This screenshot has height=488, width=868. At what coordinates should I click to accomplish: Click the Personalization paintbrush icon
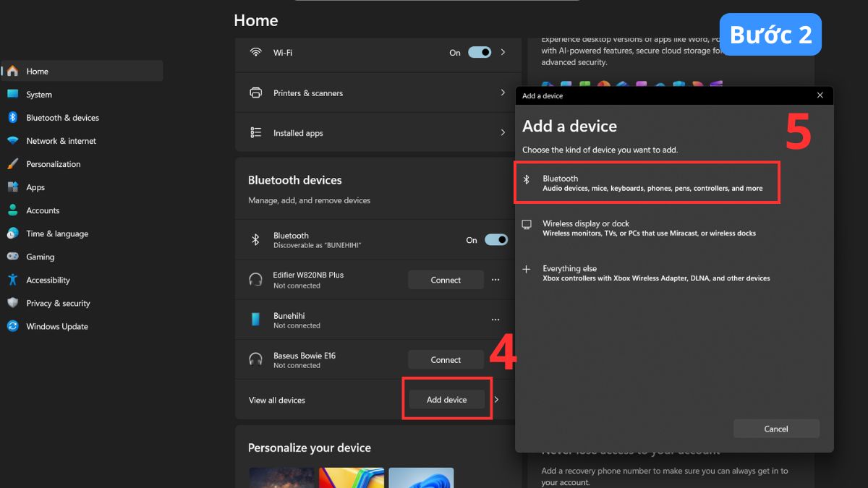(12, 164)
